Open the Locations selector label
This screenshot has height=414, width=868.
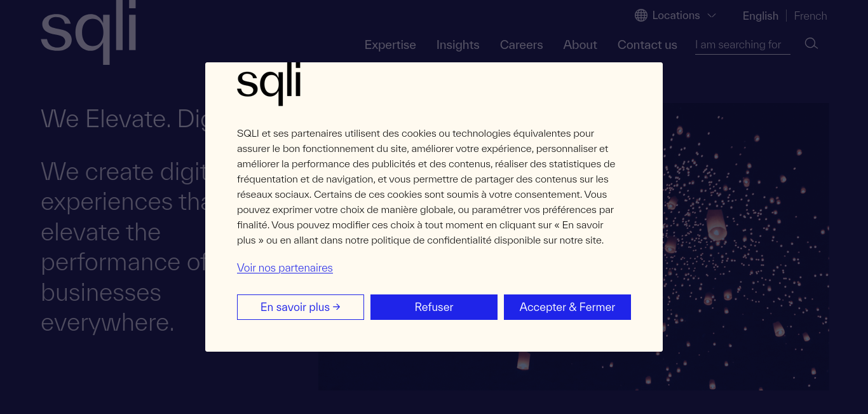click(x=676, y=15)
